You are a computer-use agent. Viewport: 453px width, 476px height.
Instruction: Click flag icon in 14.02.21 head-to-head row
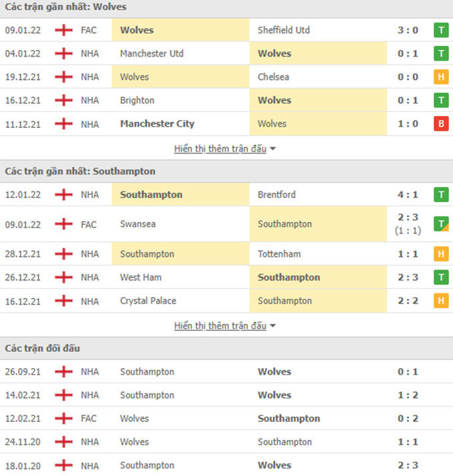click(64, 395)
